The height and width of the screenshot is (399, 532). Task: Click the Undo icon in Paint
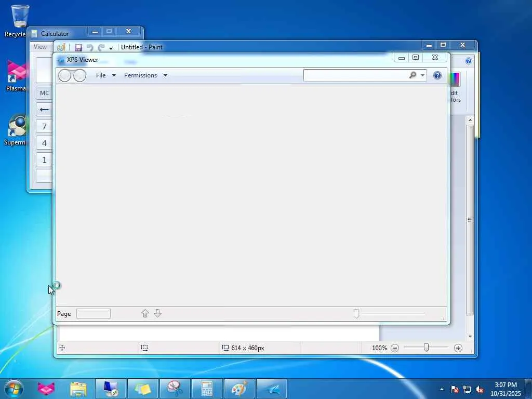pos(89,47)
